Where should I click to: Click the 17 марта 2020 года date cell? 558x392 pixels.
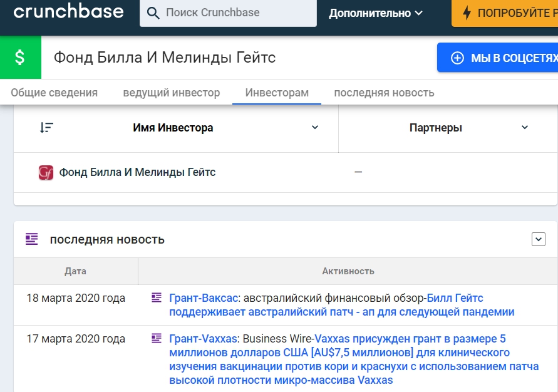pyautogui.click(x=76, y=339)
